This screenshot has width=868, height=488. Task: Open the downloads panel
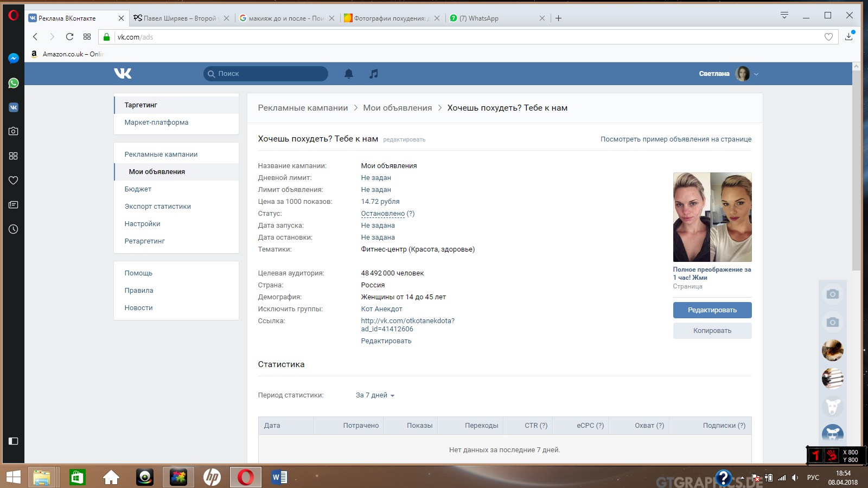[x=849, y=36]
